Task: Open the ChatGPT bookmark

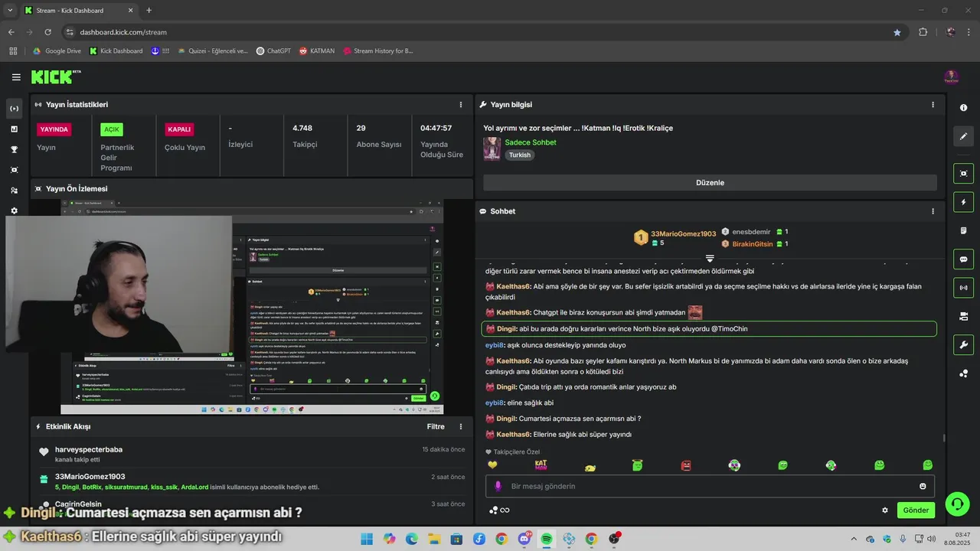Action: tap(273, 51)
